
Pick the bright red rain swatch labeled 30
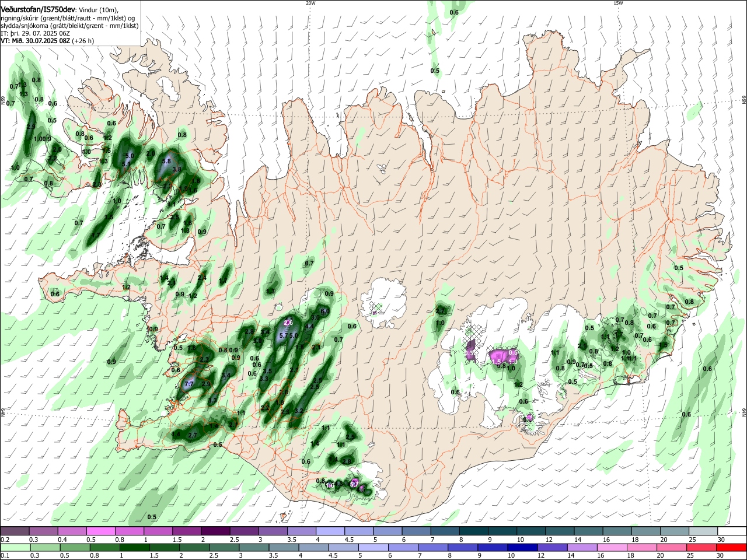(x=732, y=547)
